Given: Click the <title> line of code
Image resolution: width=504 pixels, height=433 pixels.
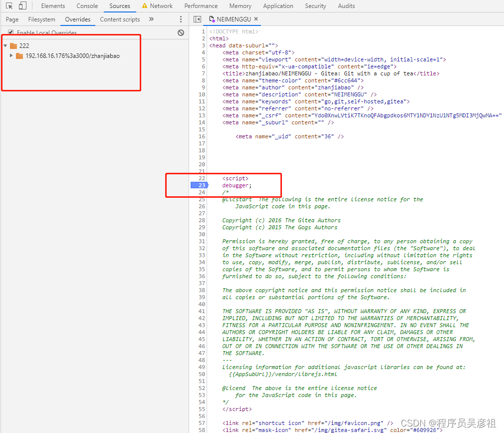Looking at the screenshot, I should [331, 73].
